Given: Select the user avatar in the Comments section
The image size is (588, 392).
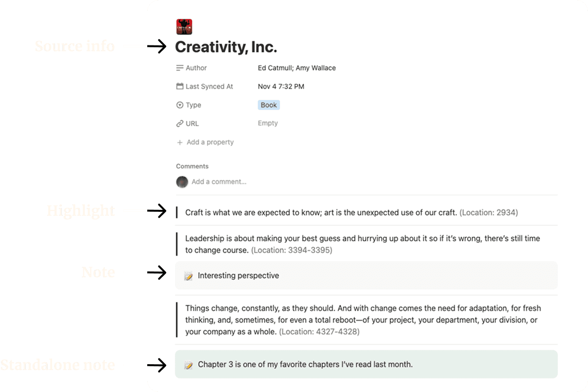Looking at the screenshot, I should [x=182, y=182].
